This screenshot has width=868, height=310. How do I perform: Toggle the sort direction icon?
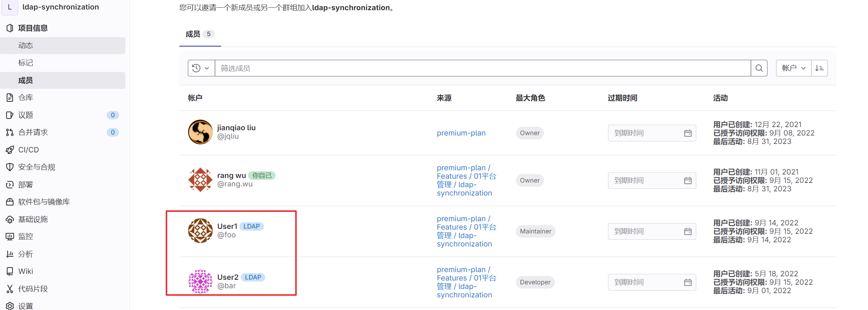820,68
